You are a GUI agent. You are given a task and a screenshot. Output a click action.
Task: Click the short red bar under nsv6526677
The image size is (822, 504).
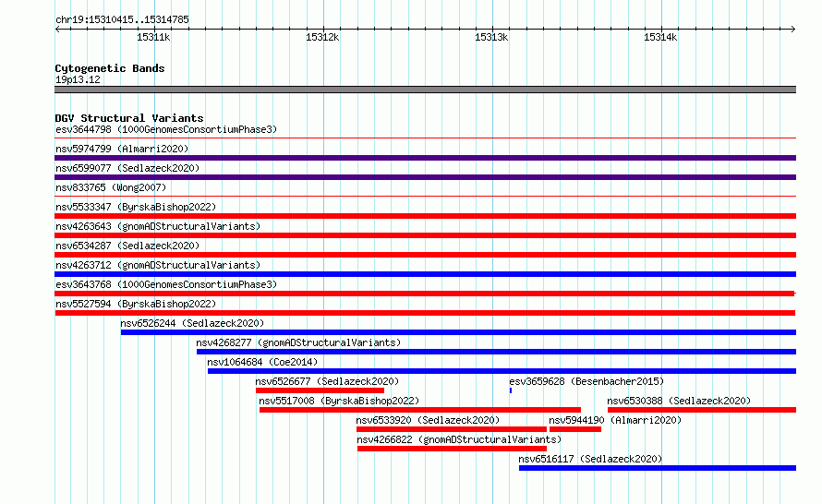pyautogui.click(x=320, y=390)
